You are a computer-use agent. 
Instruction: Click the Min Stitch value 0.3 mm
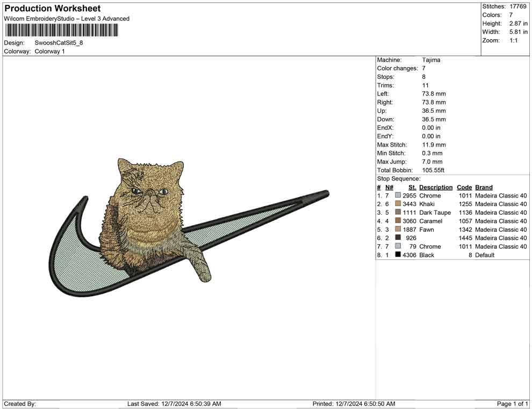(432, 153)
